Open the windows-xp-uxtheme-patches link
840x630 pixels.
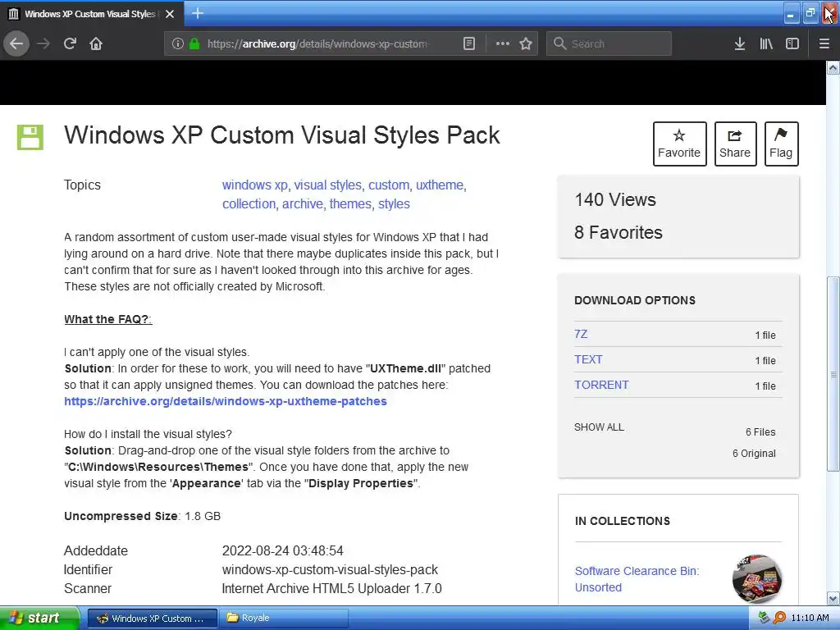point(226,401)
